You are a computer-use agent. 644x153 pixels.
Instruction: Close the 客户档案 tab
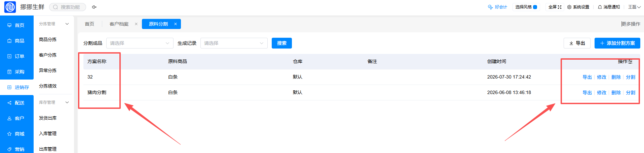136,24
